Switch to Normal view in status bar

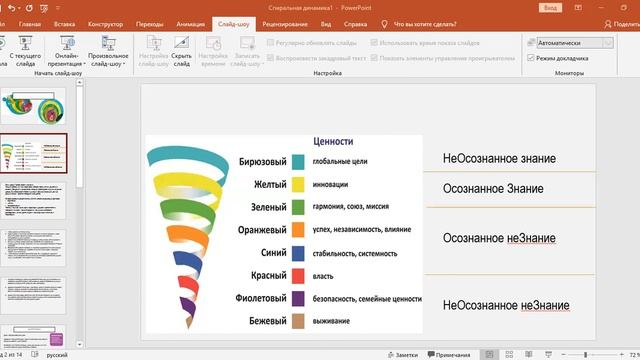tap(489, 354)
